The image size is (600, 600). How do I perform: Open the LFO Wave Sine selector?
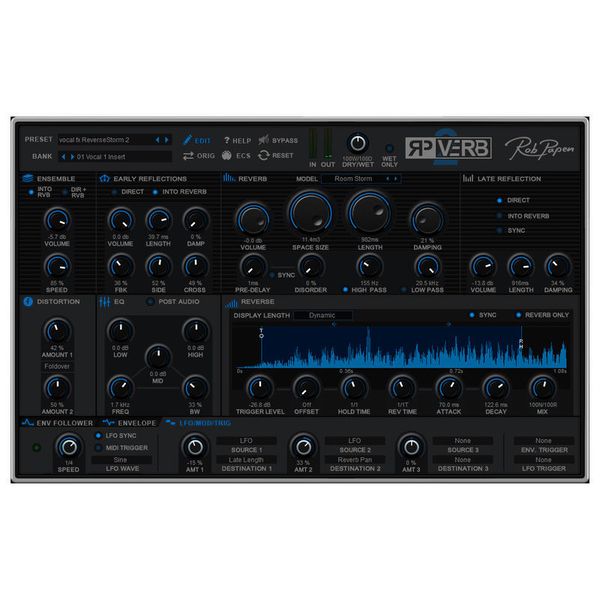pos(122,460)
